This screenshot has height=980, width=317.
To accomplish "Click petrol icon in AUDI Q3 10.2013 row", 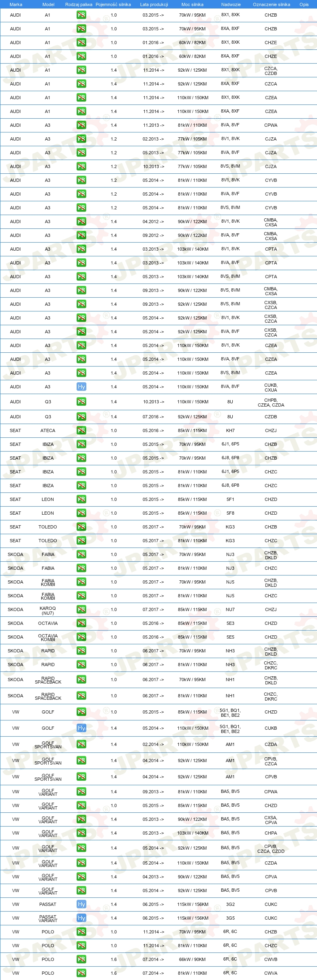I will (81, 402).
